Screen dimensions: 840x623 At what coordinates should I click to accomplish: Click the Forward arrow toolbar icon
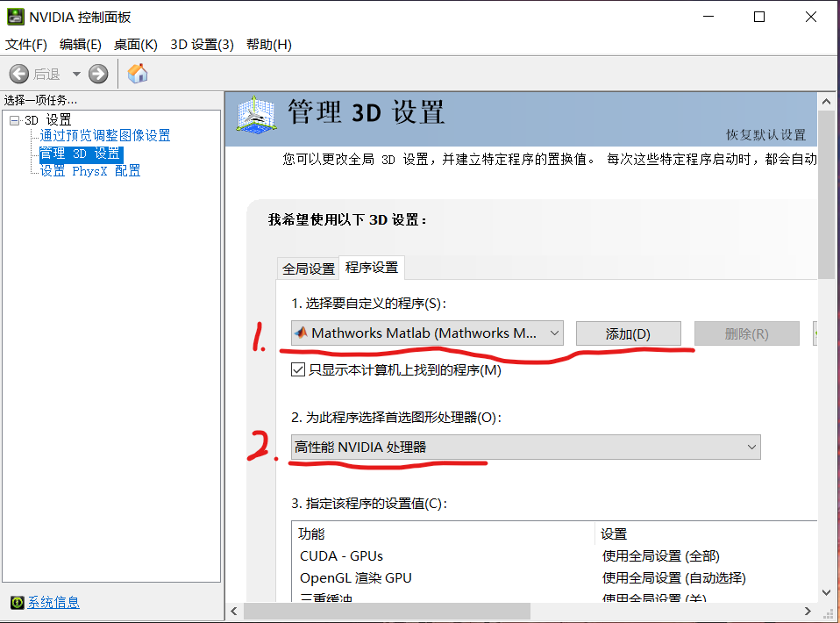click(x=98, y=74)
